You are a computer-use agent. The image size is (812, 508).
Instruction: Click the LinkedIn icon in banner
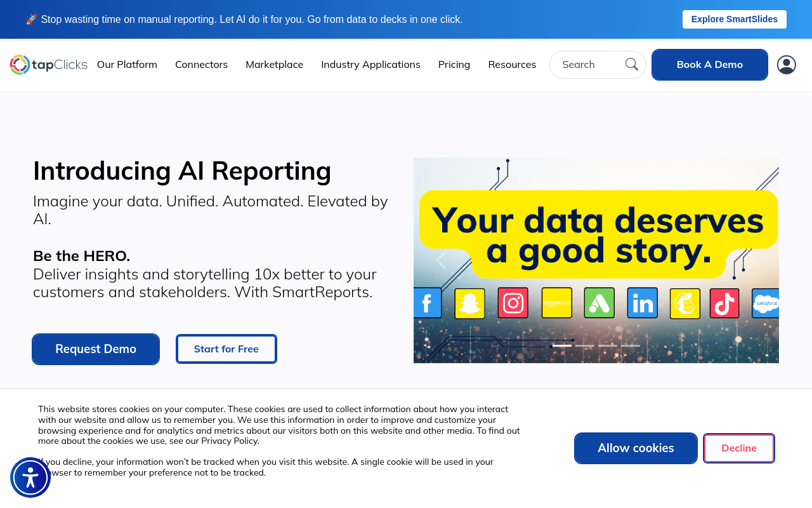point(643,303)
